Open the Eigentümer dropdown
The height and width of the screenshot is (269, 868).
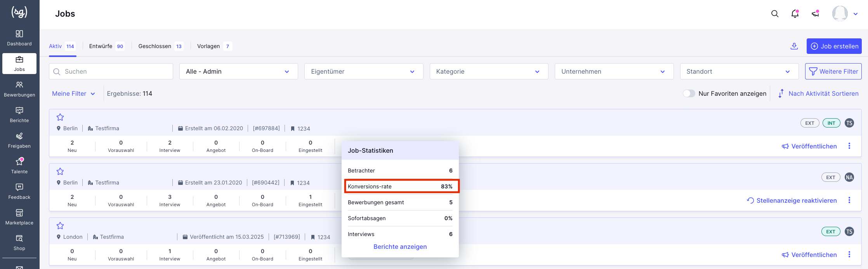364,71
